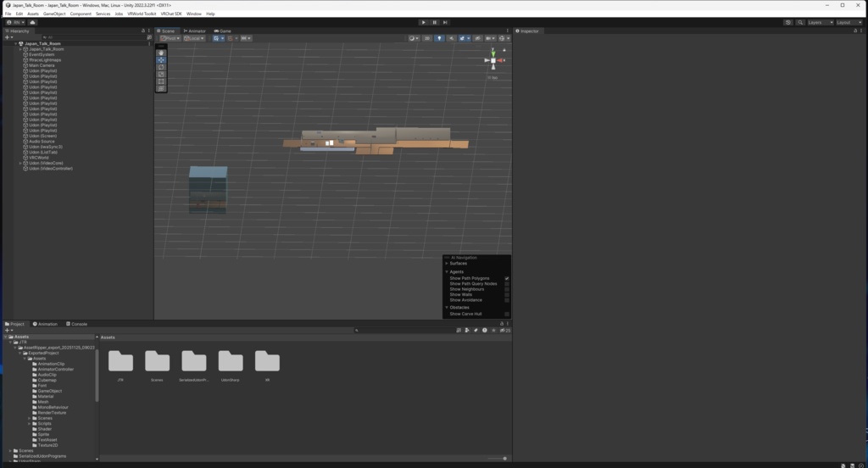Open the VRWorld Toolkit menu
The width and height of the screenshot is (868, 468).
coord(142,14)
